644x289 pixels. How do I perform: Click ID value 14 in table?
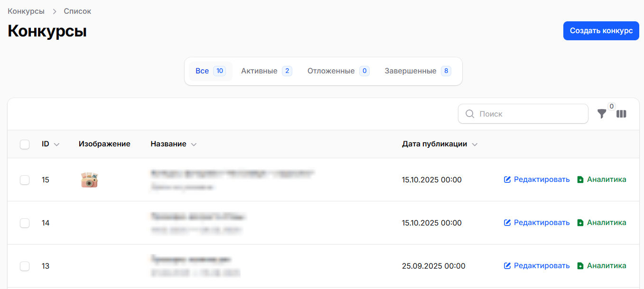pyautogui.click(x=46, y=223)
